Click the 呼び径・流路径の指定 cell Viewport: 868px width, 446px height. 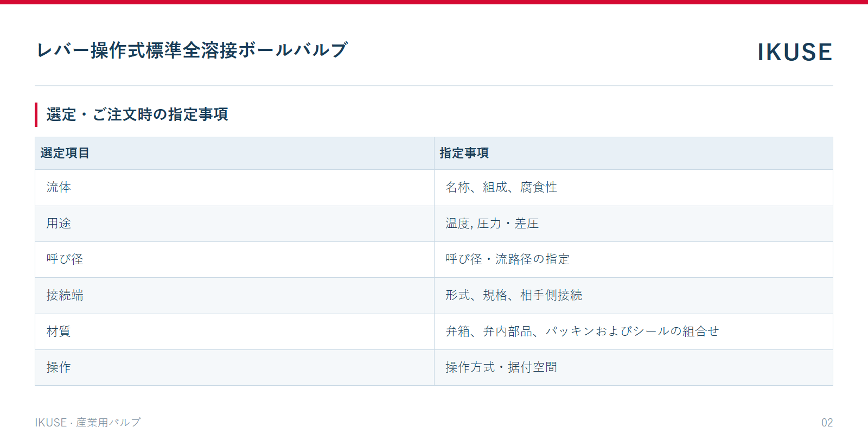pos(634,259)
